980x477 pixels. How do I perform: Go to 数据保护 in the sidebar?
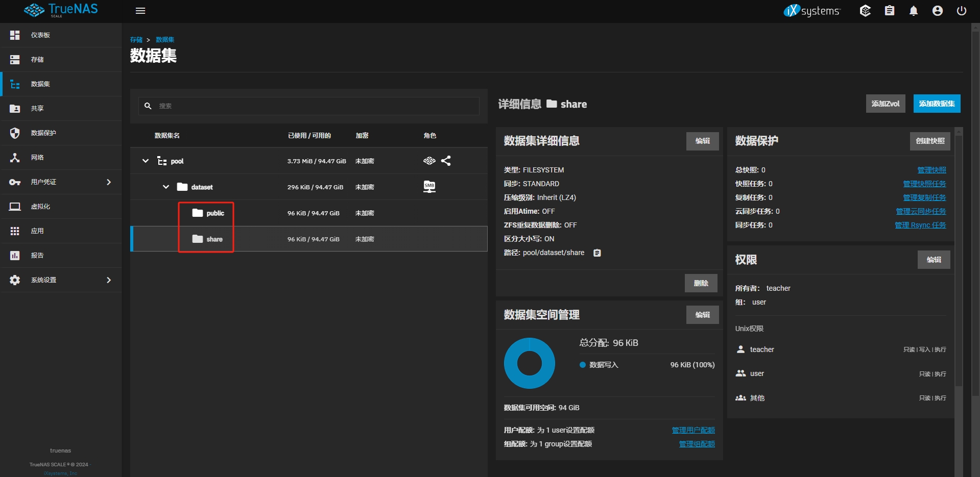point(43,133)
